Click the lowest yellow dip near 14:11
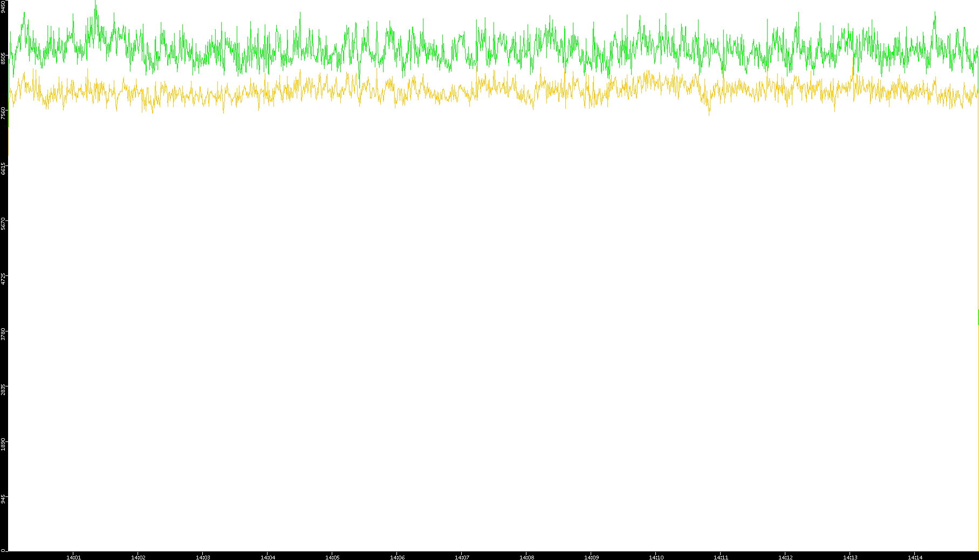Image resolution: width=979 pixels, height=560 pixels. coord(709,114)
